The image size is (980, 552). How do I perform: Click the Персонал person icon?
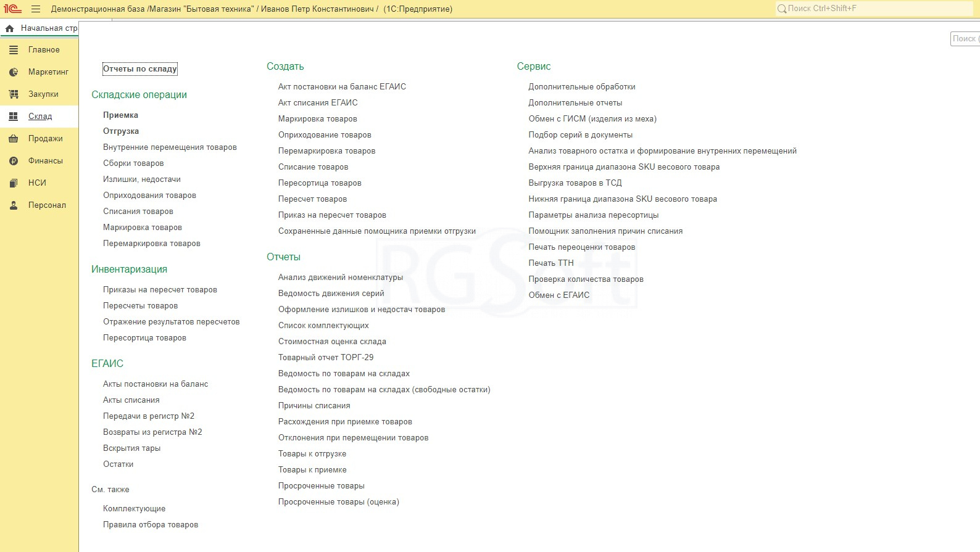tap(14, 205)
